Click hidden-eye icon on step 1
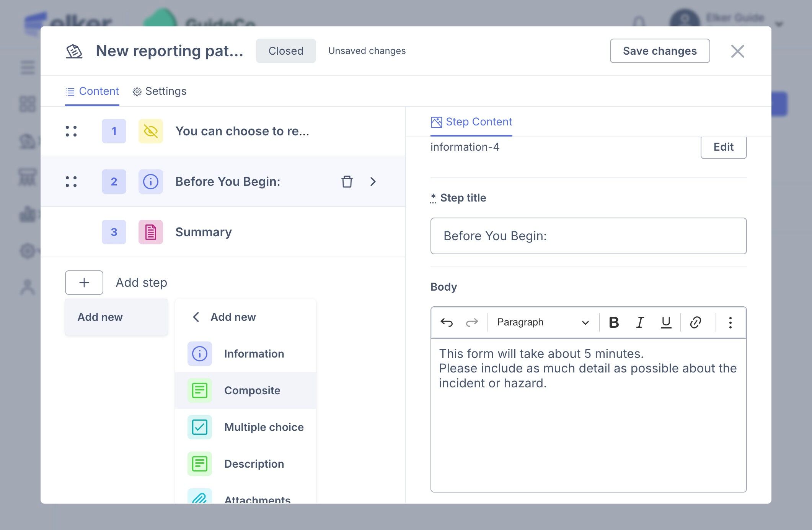Viewport: 812px width, 530px height. [150, 131]
